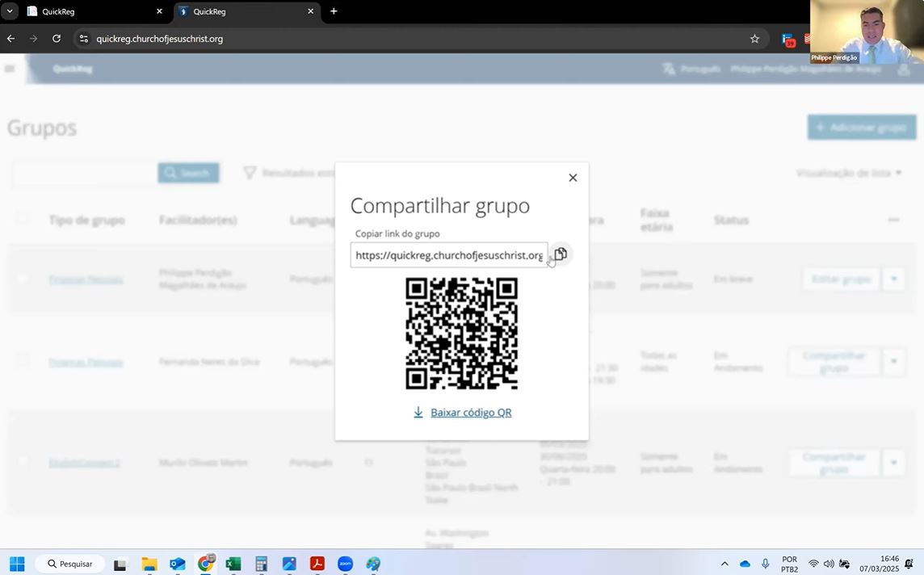Toggle the select-all checkbox in table header
Viewport: 924px width, 575px height.
tap(23, 219)
